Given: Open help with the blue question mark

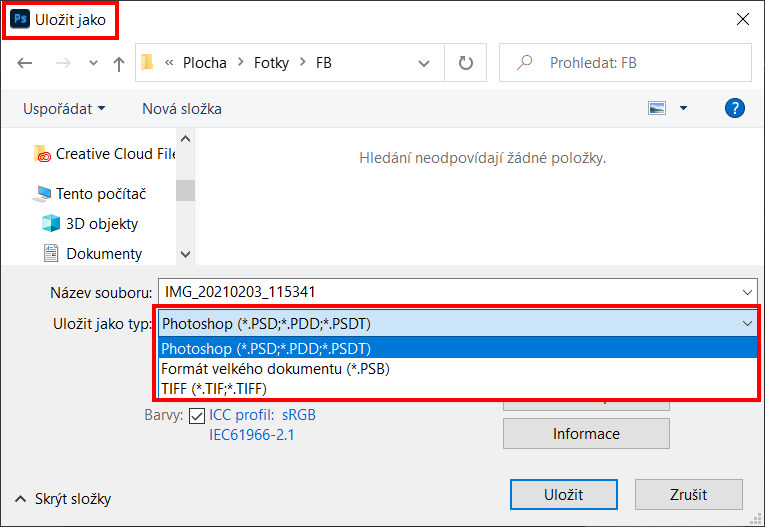Looking at the screenshot, I should [x=735, y=108].
